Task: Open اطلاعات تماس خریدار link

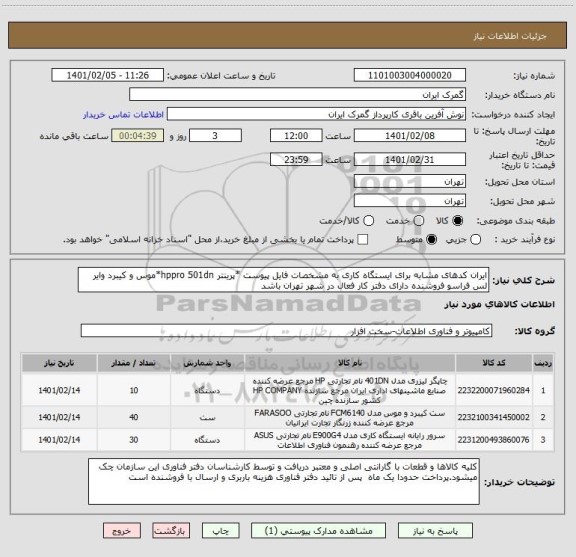Action: [123, 115]
